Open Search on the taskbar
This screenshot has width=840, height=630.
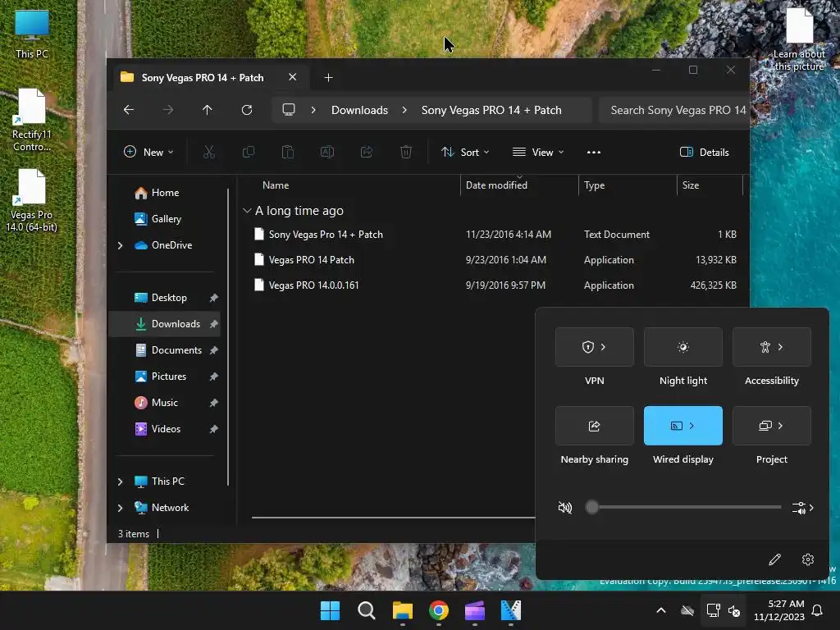coord(367,610)
